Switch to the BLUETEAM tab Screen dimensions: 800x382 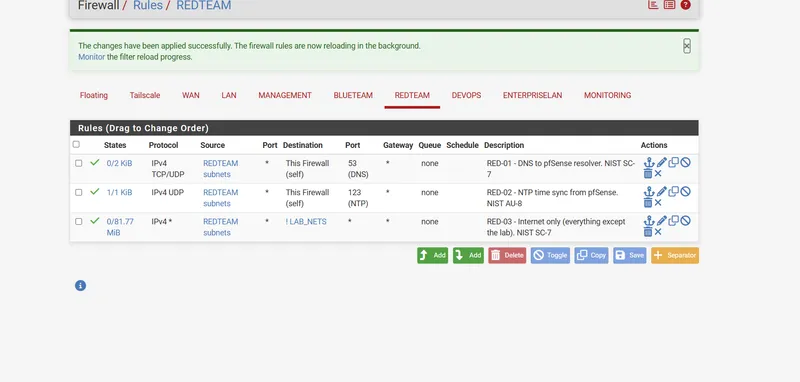click(x=353, y=95)
